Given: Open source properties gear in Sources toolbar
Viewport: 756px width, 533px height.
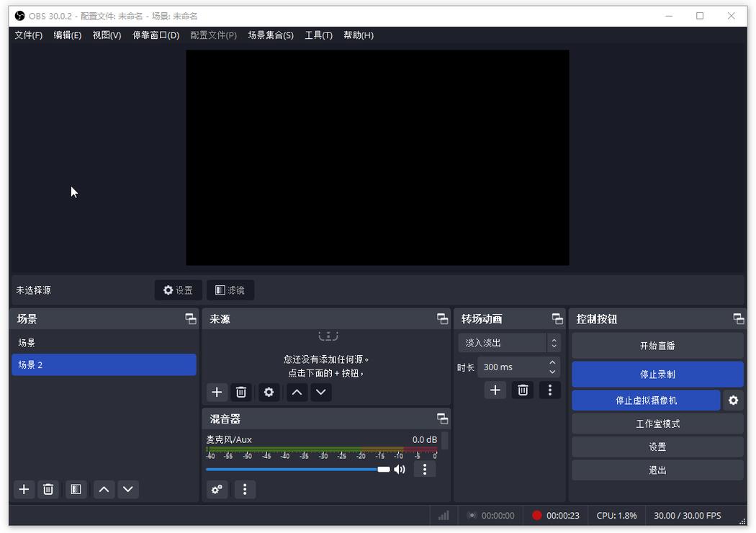Looking at the screenshot, I should 268,392.
